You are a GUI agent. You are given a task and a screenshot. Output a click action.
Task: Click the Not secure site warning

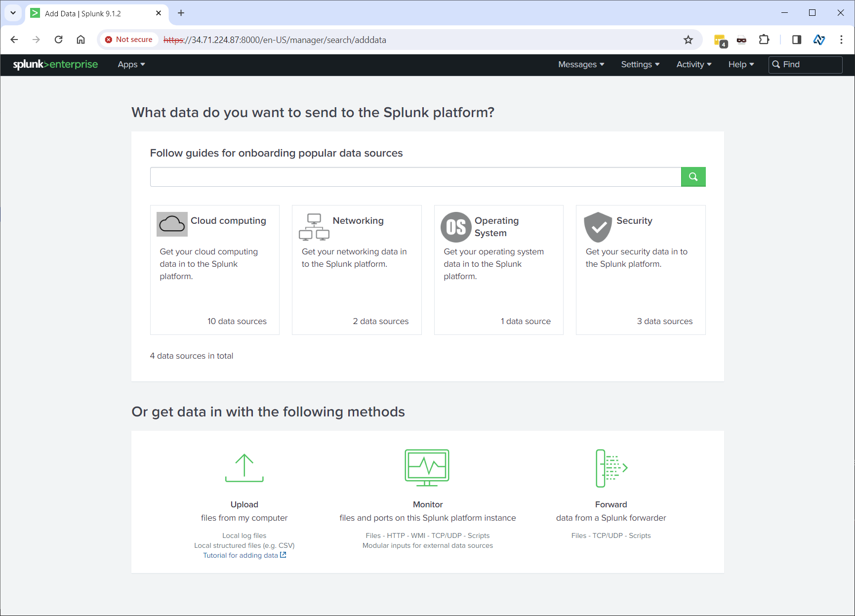pyautogui.click(x=129, y=40)
